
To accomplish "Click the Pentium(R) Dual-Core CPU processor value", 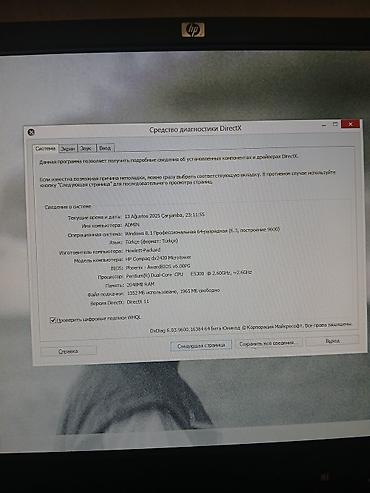I will point(189,274).
